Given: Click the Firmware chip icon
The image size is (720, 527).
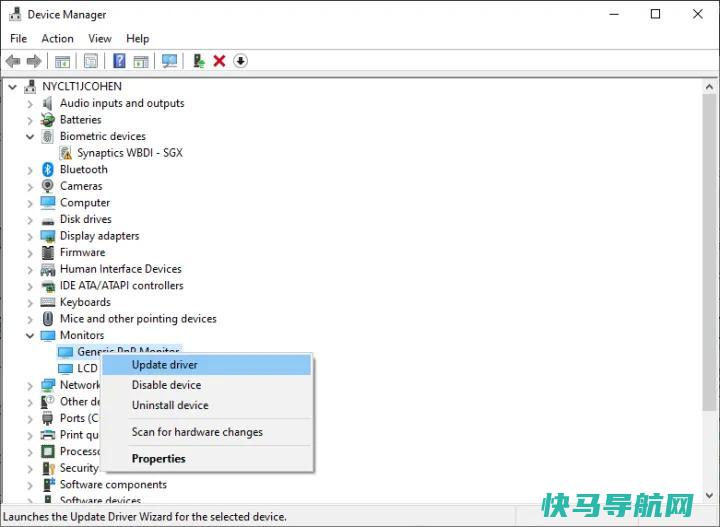Looking at the screenshot, I should tap(48, 252).
